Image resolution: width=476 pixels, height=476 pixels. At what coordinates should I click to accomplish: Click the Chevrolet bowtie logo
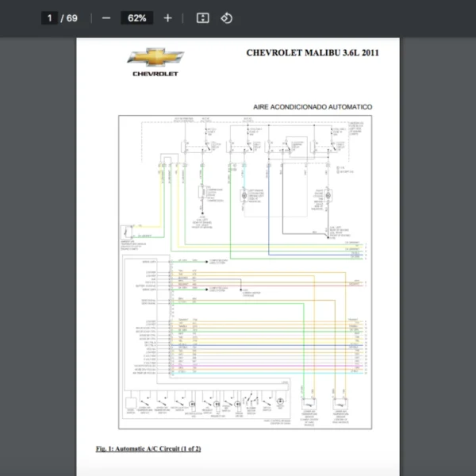155,57
